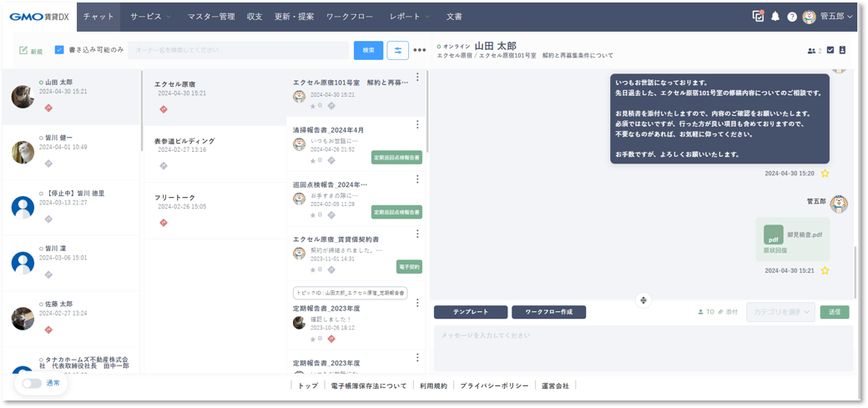The height and width of the screenshot is (408, 868).
Task: Open the three-dot menu beside search filters
Action: 420,50
